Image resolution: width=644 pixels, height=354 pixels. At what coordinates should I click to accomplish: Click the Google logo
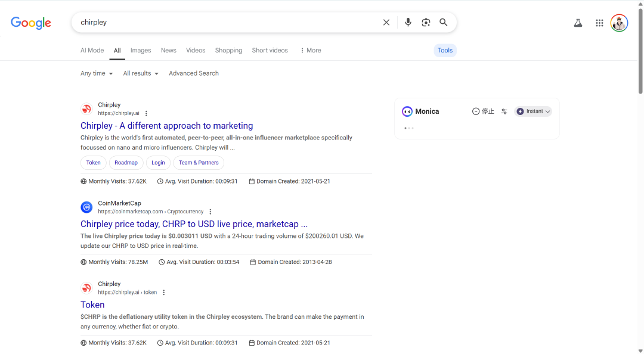tap(31, 23)
